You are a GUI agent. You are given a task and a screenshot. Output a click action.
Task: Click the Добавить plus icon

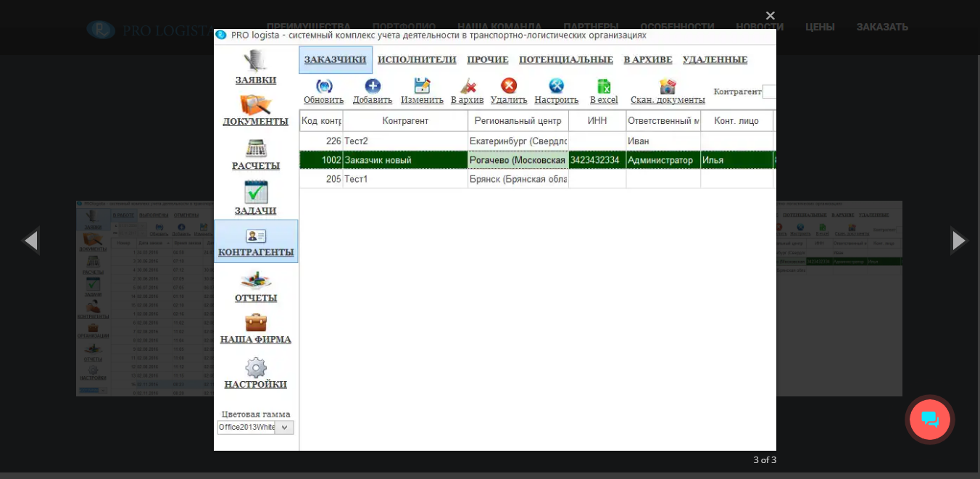coord(373,86)
